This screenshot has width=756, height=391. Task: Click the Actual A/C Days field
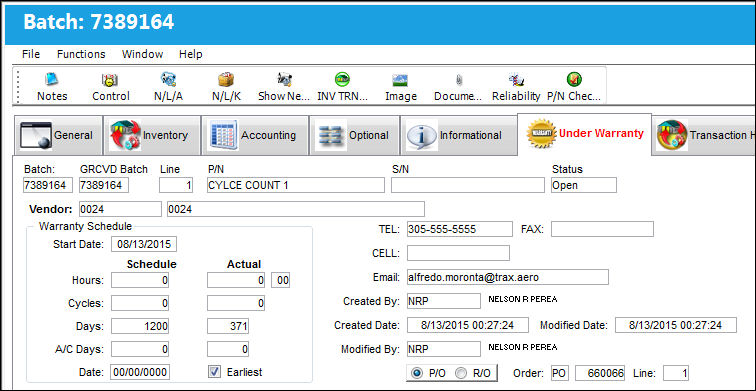(x=228, y=349)
